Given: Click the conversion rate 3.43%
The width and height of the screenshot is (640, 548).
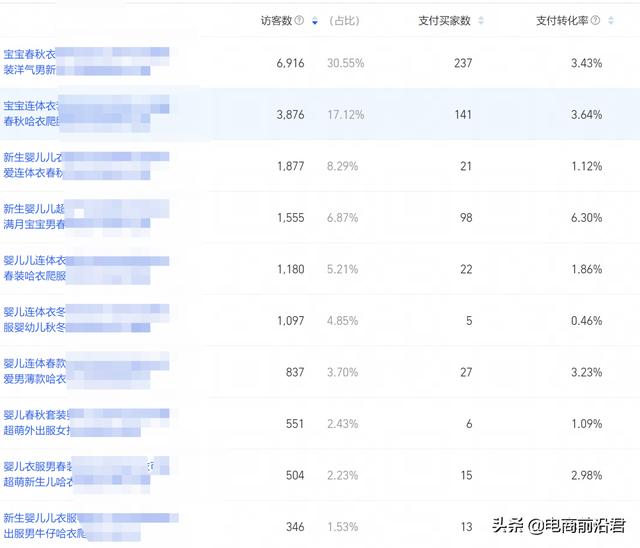Looking at the screenshot, I should pos(586,63).
